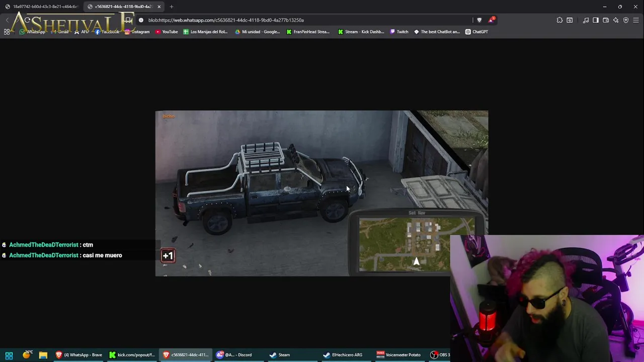The height and width of the screenshot is (362, 644).
Task: Click AchmedTheDeadTerrorist name beside ctm
Action: point(44,245)
